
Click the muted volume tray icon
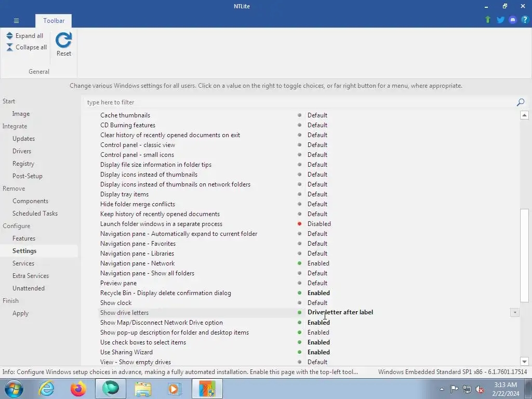[480, 389]
